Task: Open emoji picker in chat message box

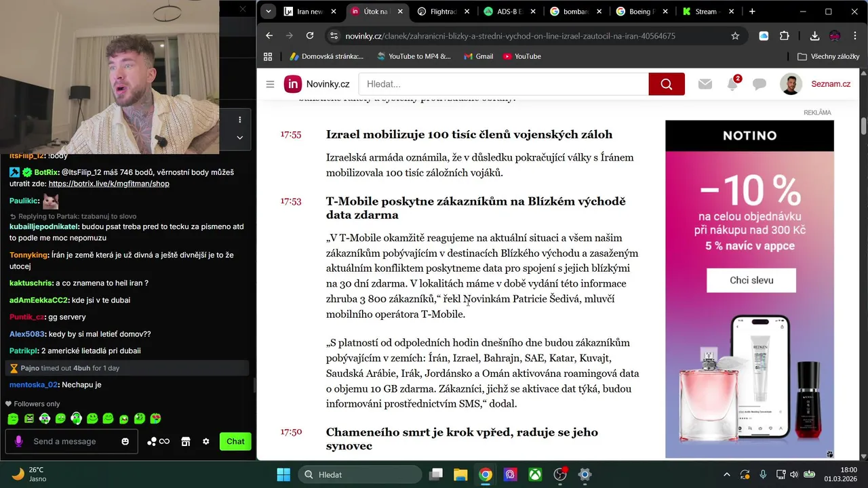Action: tap(125, 441)
